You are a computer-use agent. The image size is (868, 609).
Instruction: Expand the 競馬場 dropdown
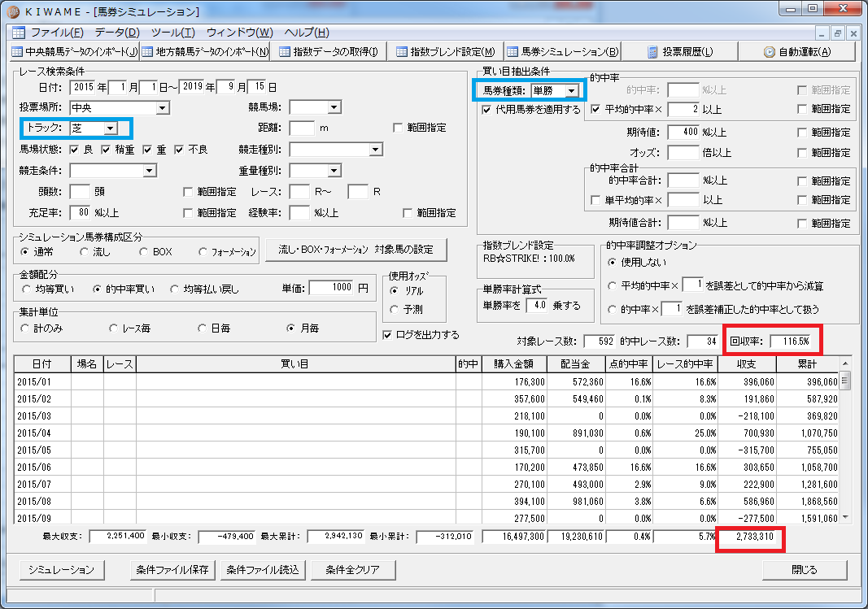tap(334, 107)
